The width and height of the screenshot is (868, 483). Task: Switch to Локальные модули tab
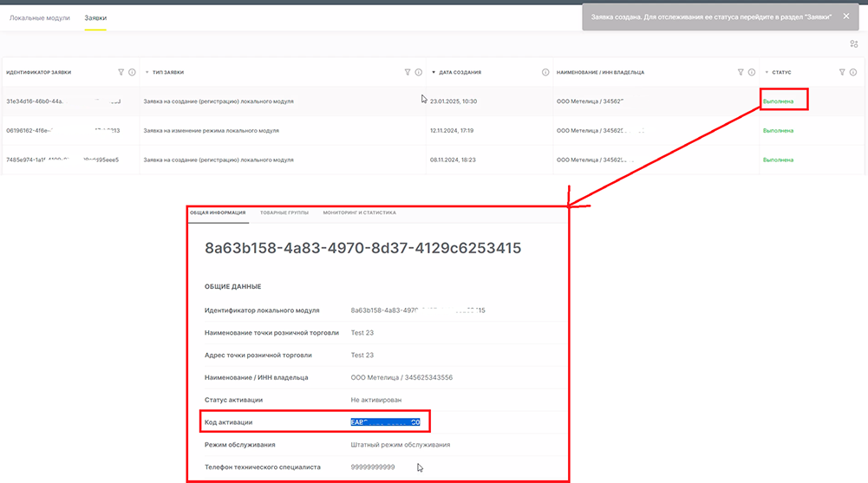pos(40,18)
